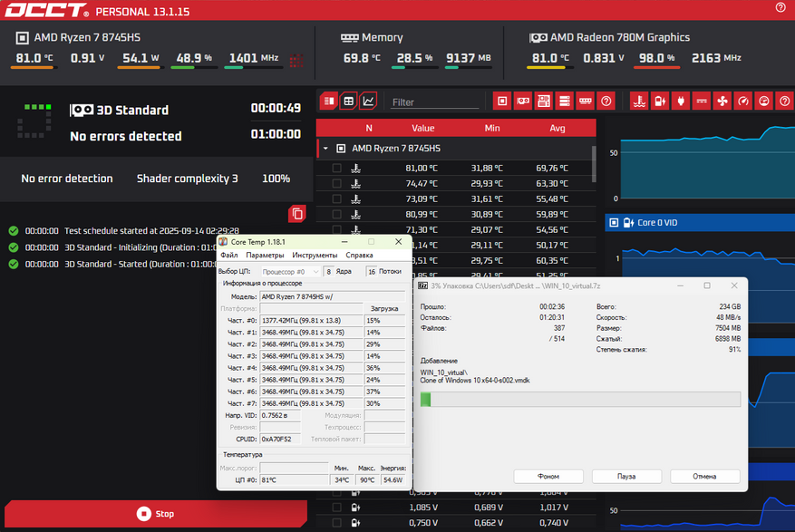Viewport: 795px width, 532px height.
Task: Sort by the Min column header
Action: point(492,128)
